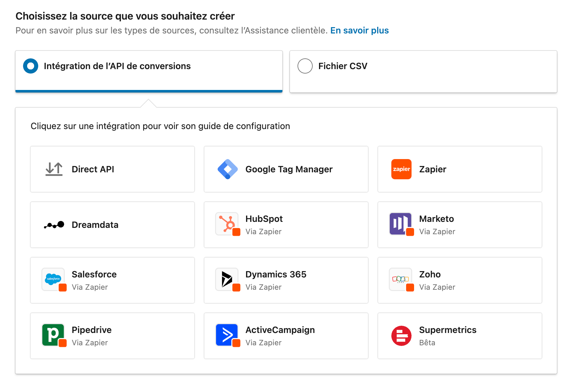The height and width of the screenshot is (392, 578).
Task: Click the Pipedrive label text
Action: click(x=92, y=330)
